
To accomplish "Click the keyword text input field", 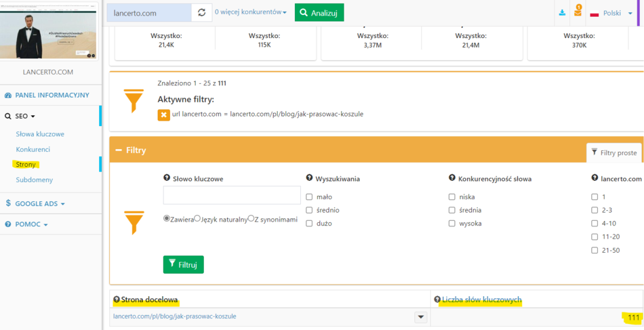I will click(232, 195).
